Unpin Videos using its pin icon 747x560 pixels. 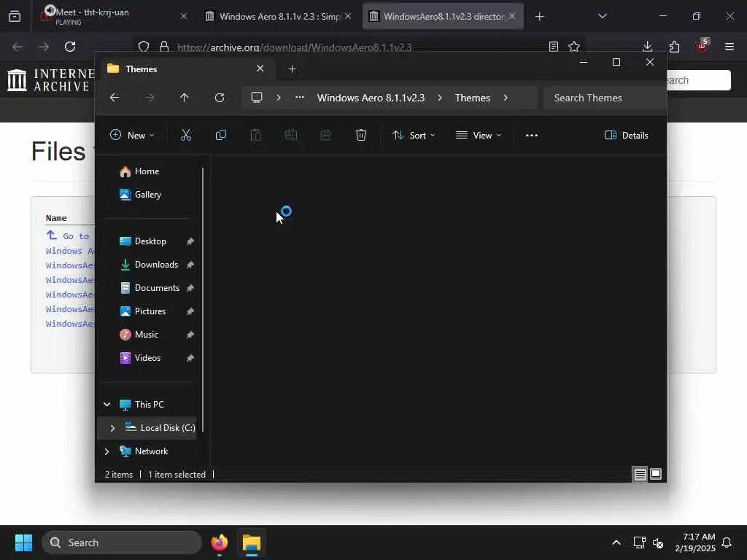tap(190, 358)
